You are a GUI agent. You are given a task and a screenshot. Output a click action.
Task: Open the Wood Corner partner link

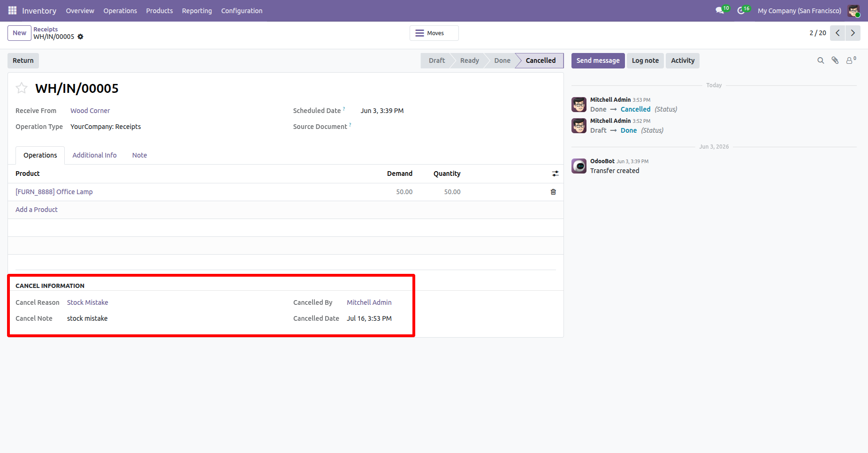(90, 111)
